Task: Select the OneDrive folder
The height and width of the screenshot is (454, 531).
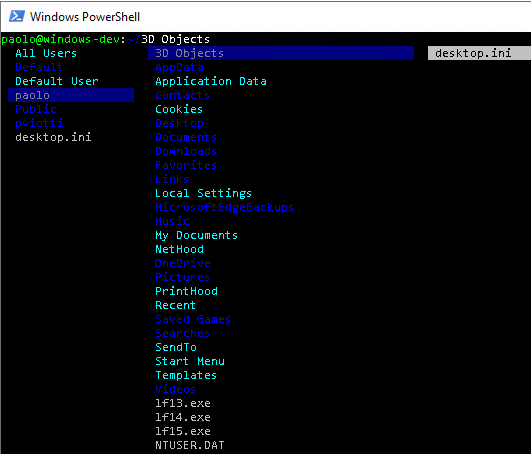Action: [x=183, y=263]
